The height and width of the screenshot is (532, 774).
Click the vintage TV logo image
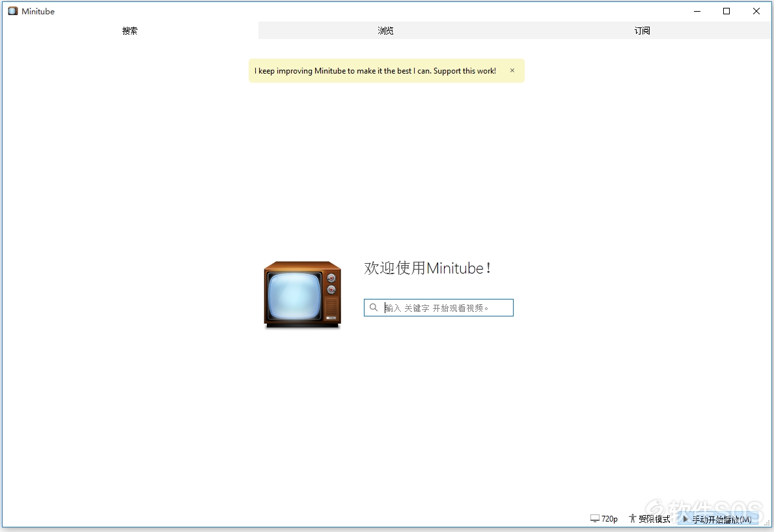click(303, 295)
